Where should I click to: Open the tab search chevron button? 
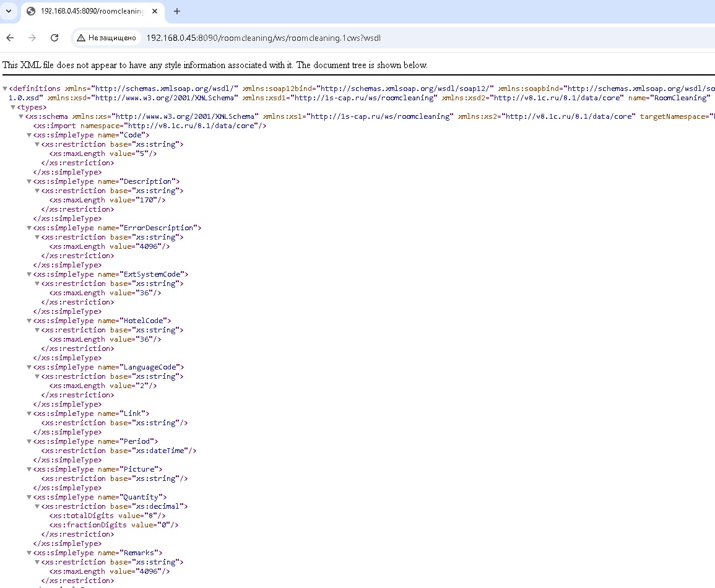(9, 11)
